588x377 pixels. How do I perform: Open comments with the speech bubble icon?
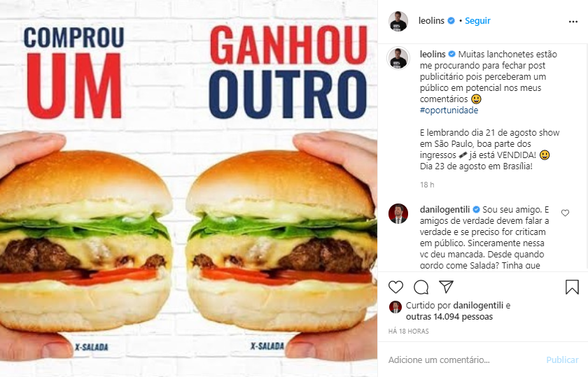(x=421, y=287)
